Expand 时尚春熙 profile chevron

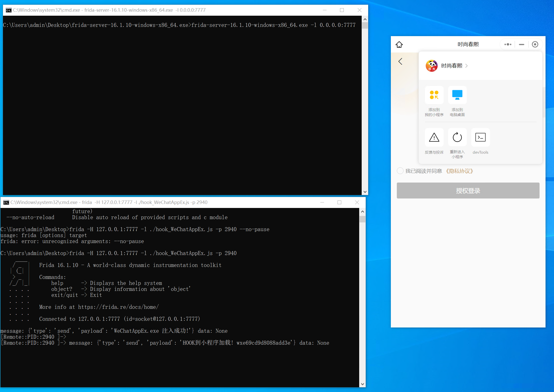(x=467, y=66)
